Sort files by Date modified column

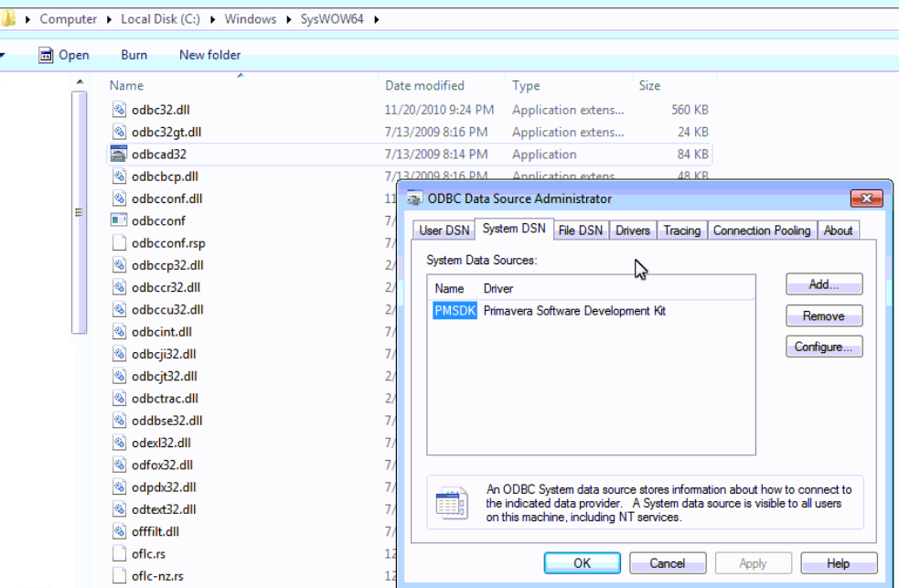click(x=424, y=86)
